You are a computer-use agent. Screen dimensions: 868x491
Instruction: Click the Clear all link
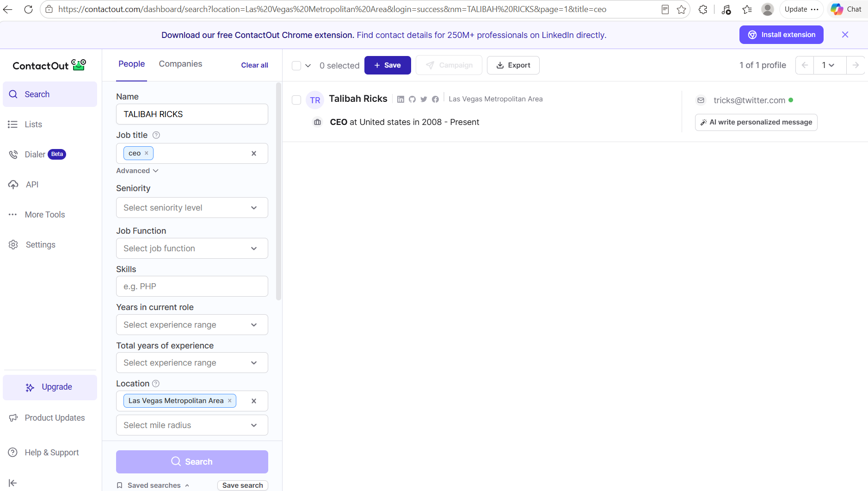[x=254, y=65]
